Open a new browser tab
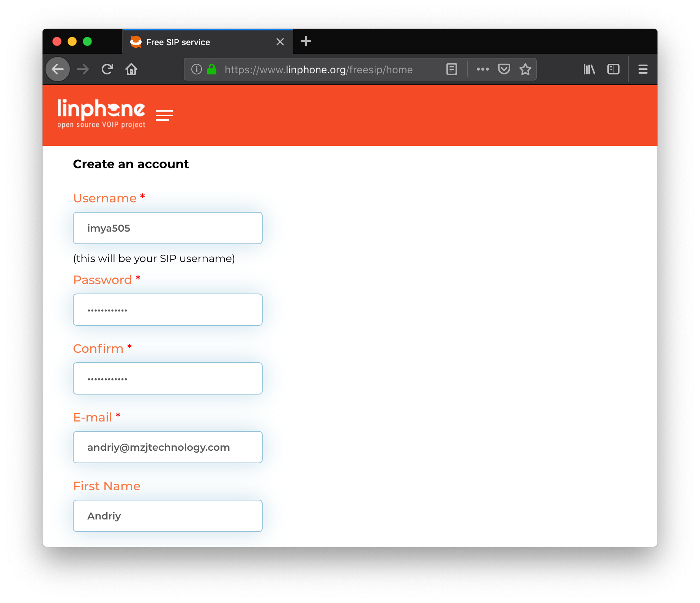This screenshot has width=700, height=603. click(x=306, y=41)
